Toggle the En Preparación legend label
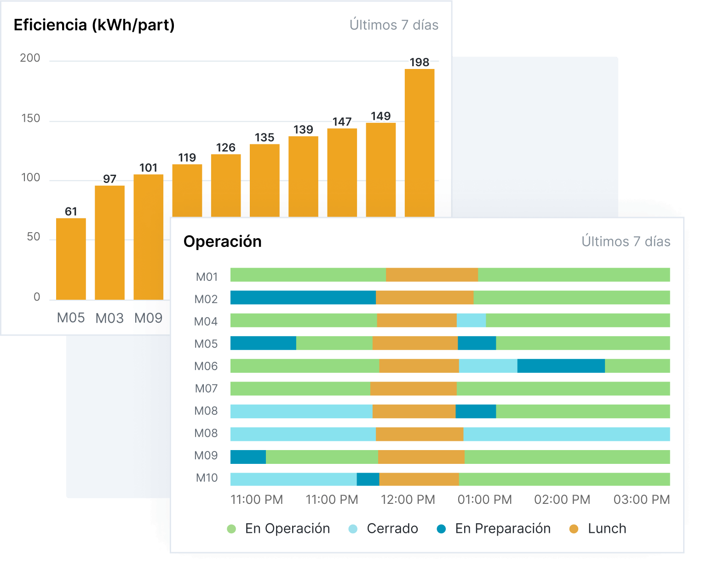 [502, 529]
